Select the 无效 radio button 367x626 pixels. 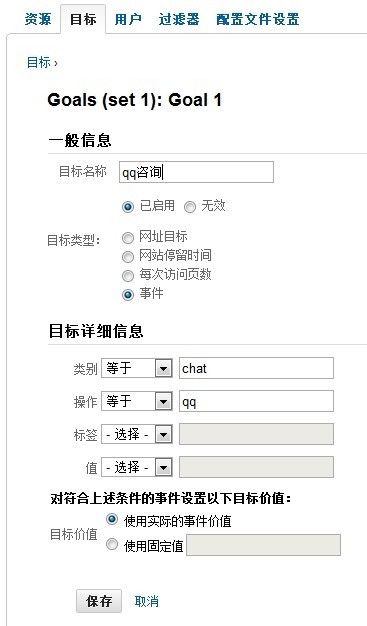pyautogui.click(x=190, y=207)
